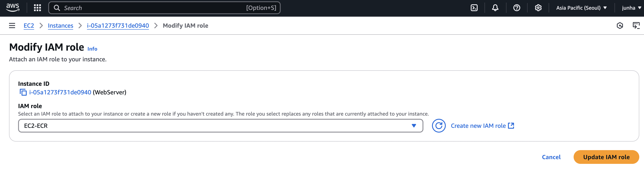Screen dimensions: 644x172
Task: Navigate to the Instances breadcrumb
Action: pos(60,26)
